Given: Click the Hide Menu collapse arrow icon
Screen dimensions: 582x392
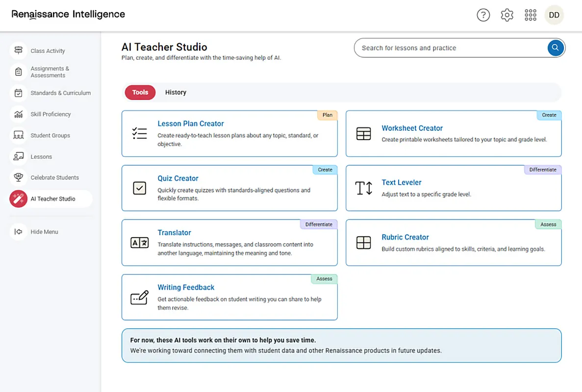Looking at the screenshot, I should pos(18,232).
